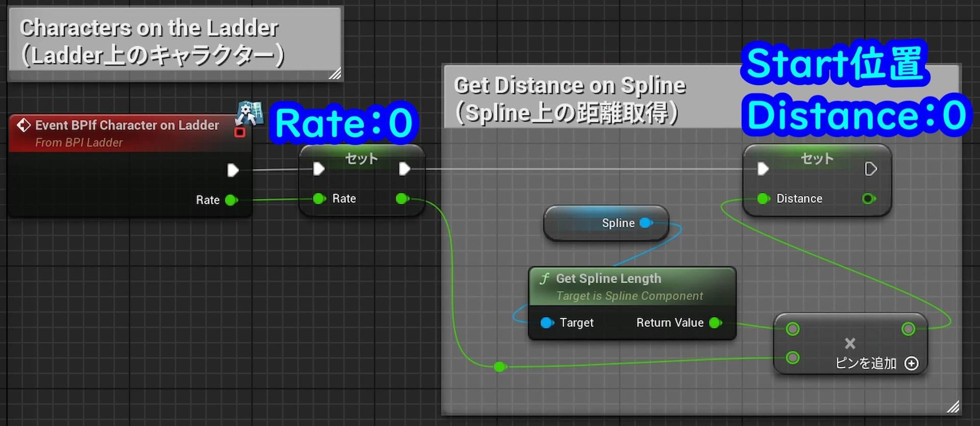The height and width of the screenshot is (426, 980).
Task: Click the Set Distance node Distance input pin
Action: [764, 198]
